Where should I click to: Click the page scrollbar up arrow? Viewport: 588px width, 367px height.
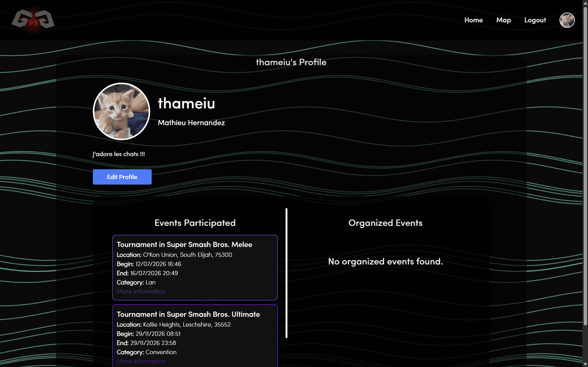(x=585, y=3)
